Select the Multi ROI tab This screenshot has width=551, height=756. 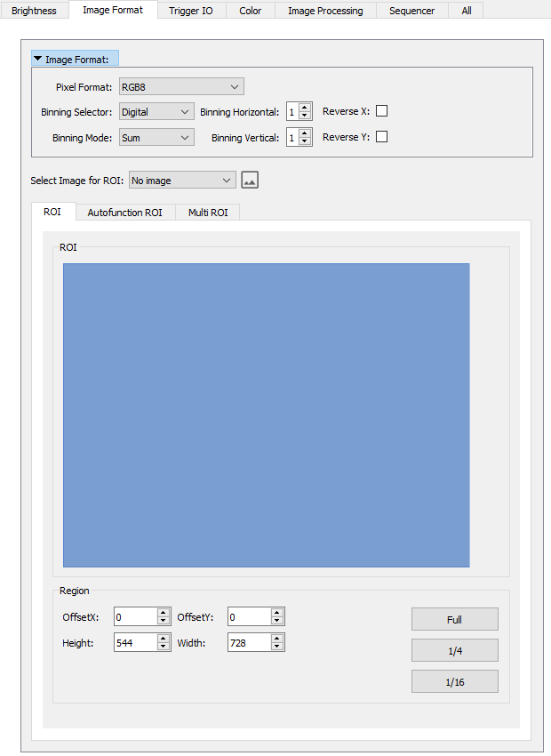(208, 213)
